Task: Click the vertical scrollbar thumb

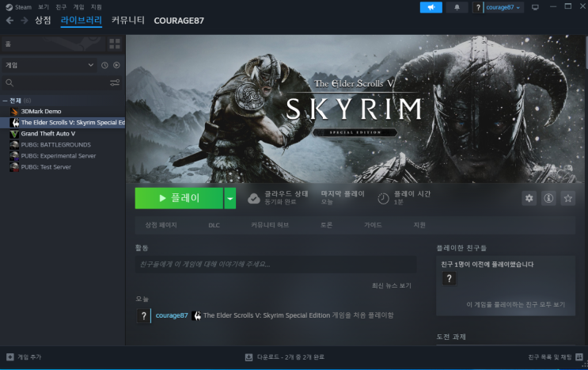Action: 586,52
